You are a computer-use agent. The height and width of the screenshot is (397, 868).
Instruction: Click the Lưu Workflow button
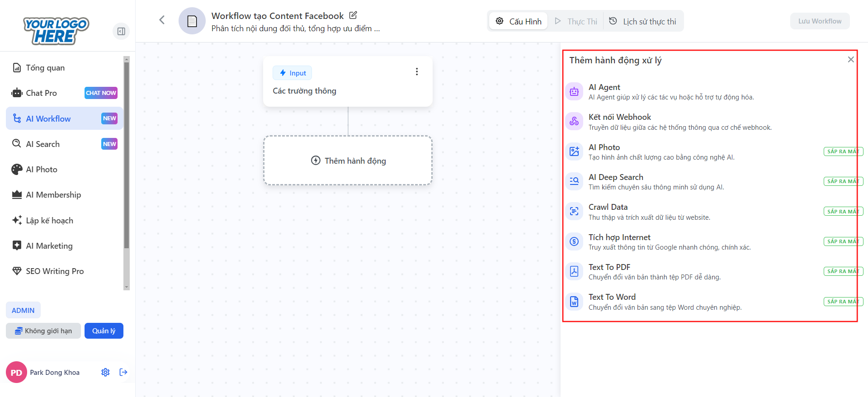tap(819, 21)
